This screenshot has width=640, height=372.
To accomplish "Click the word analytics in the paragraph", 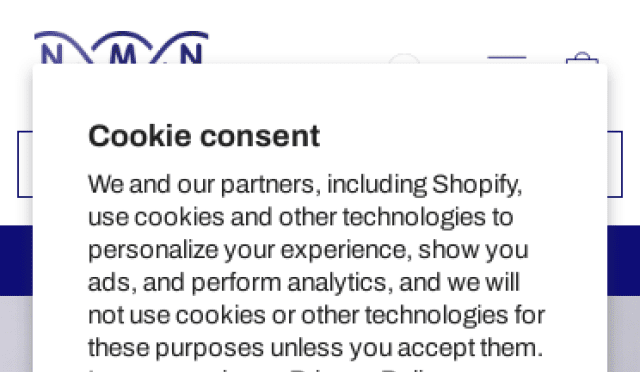I will [337, 283].
